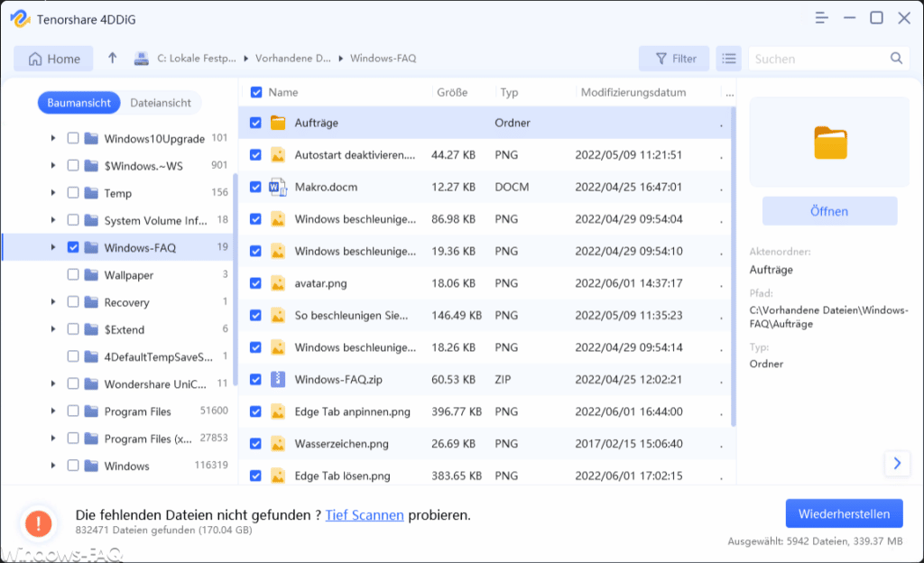Open the hamburger menu in title bar

click(821, 18)
